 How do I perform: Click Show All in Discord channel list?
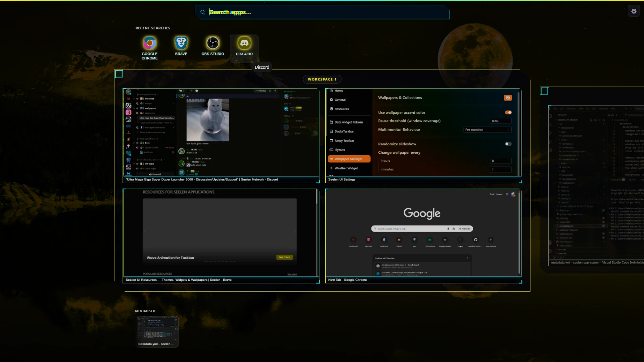click(155, 174)
